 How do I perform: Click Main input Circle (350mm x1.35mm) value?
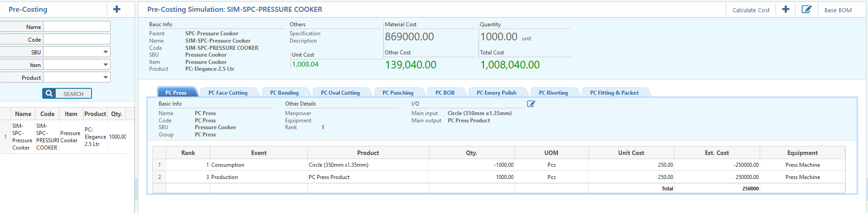pyautogui.click(x=480, y=113)
